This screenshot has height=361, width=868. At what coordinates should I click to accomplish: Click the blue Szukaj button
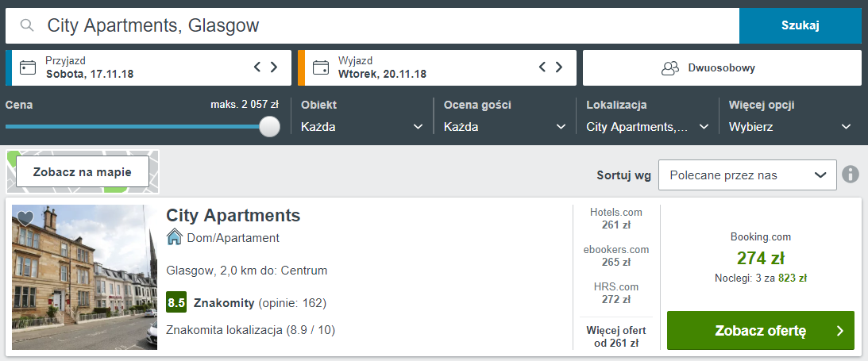click(800, 25)
